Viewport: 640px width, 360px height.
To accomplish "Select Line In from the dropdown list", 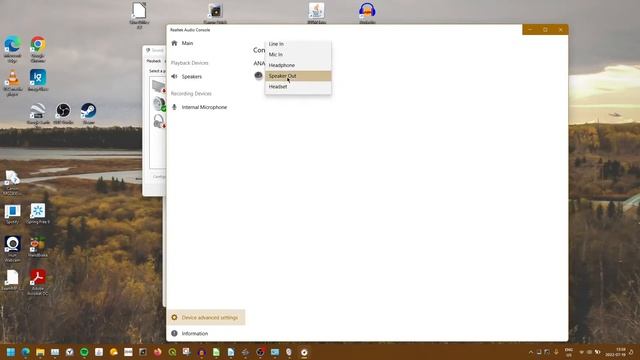I will pos(298,44).
